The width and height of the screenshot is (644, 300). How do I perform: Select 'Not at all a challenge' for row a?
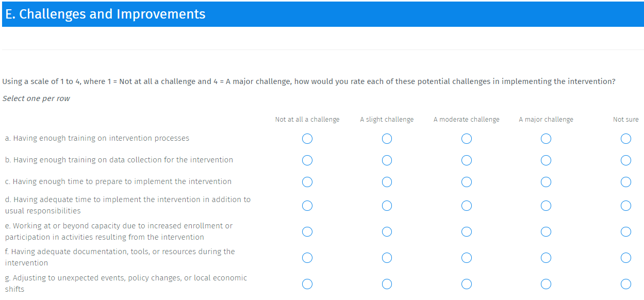(x=307, y=139)
